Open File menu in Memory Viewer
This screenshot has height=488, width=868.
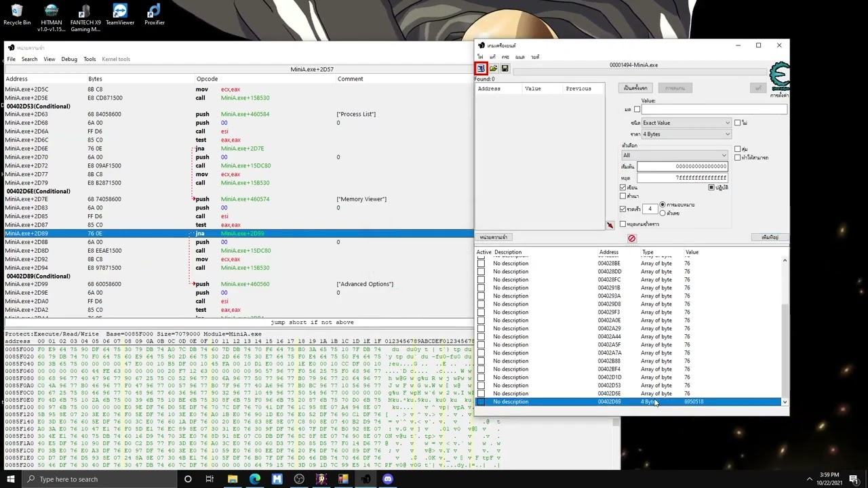tap(11, 59)
